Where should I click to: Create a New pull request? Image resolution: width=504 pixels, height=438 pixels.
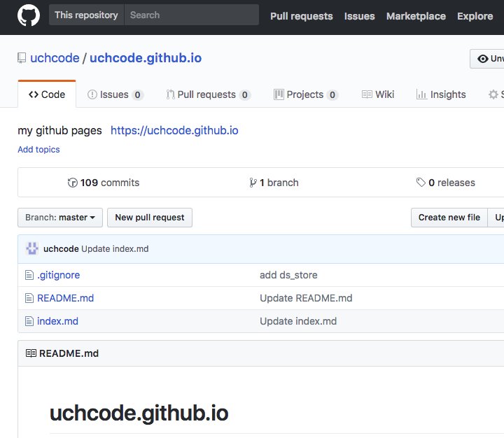point(150,218)
